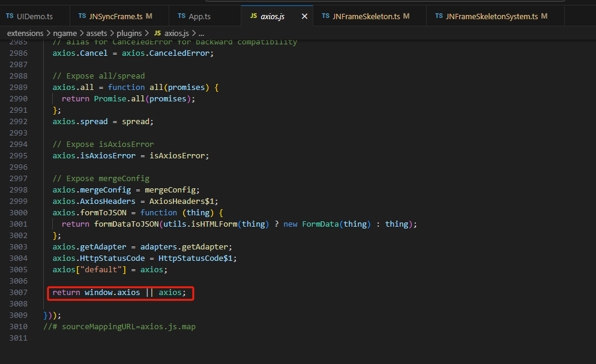The width and height of the screenshot is (596, 364).
Task: Open the JNSyncFrame.ts editor tab
Action: click(119, 16)
